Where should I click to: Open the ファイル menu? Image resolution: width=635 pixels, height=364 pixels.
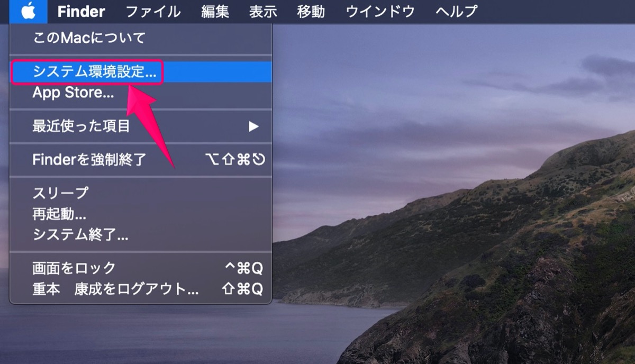click(x=153, y=11)
